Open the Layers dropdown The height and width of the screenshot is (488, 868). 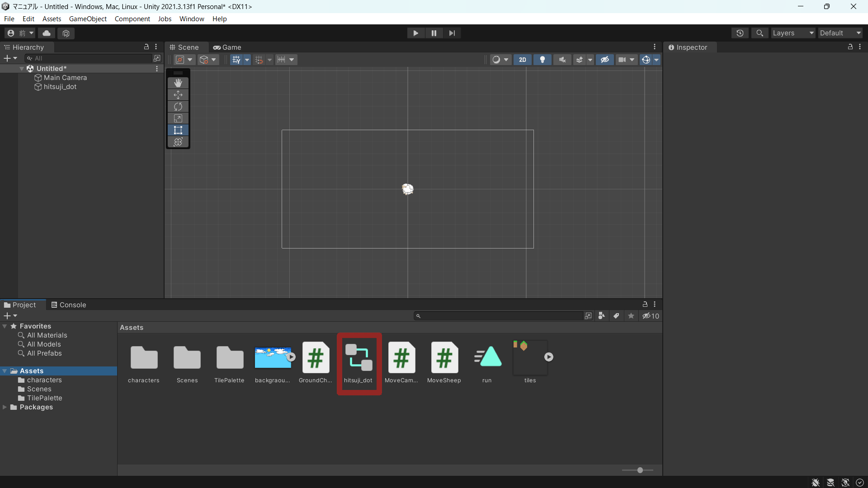[x=793, y=33]
